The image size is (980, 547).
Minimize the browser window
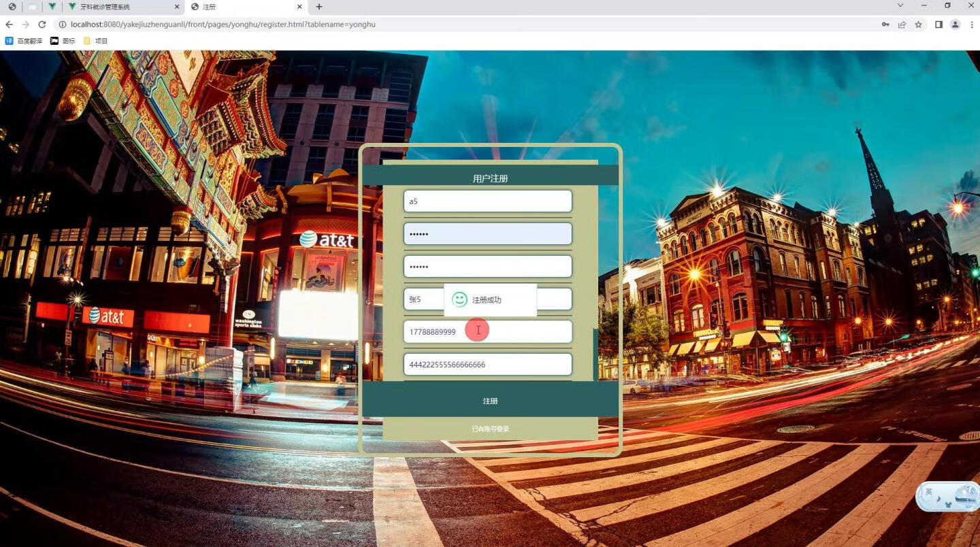924,5
